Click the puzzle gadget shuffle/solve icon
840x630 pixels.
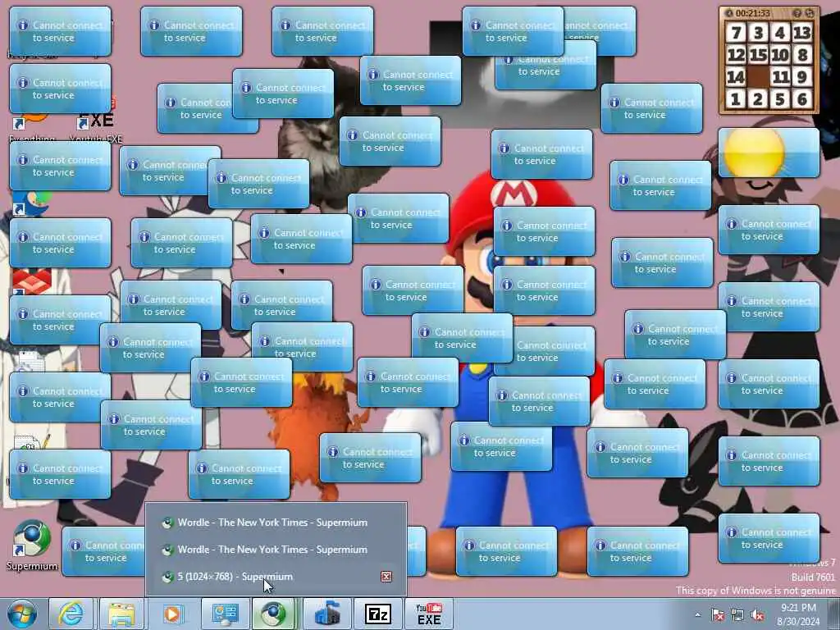810,13
